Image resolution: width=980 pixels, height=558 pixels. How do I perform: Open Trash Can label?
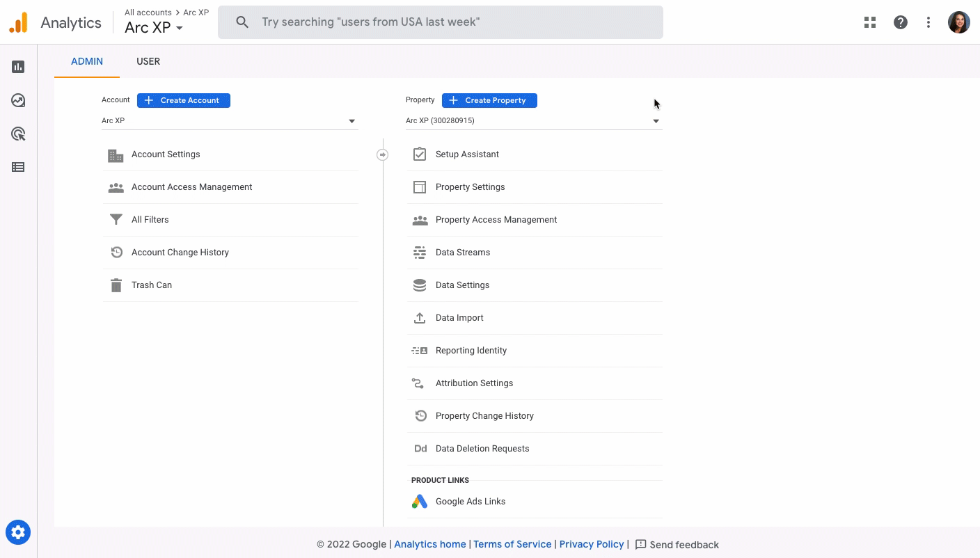pyautogui.click(x=152, y=285)
